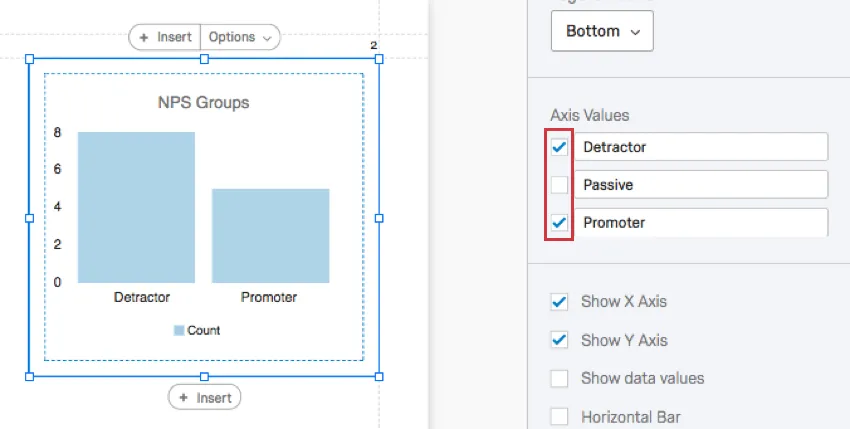Click the Detractor bar in the chart
The width and height of the screenshot is (850, 429).
(x=136, y=207)
